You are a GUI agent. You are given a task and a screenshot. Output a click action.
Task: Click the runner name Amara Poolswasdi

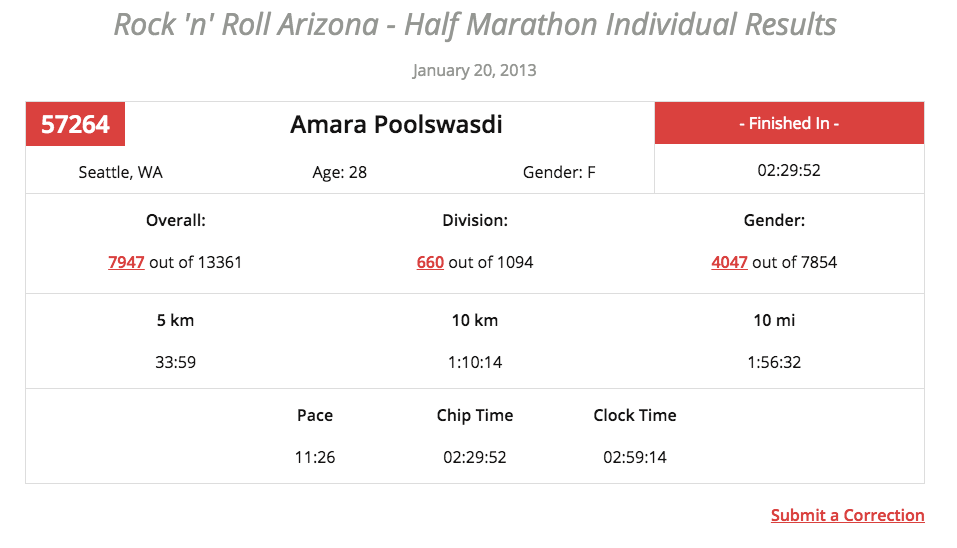tap(396, 124)
